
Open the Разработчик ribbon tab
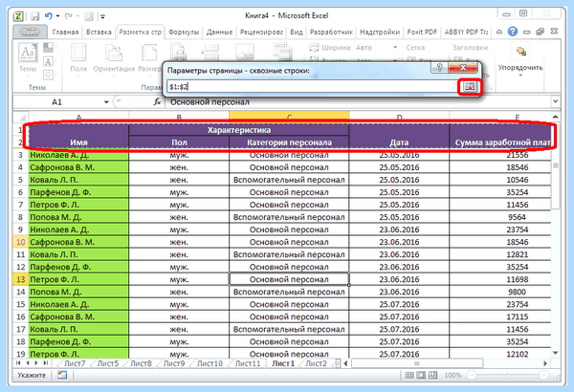pos(331,33)
